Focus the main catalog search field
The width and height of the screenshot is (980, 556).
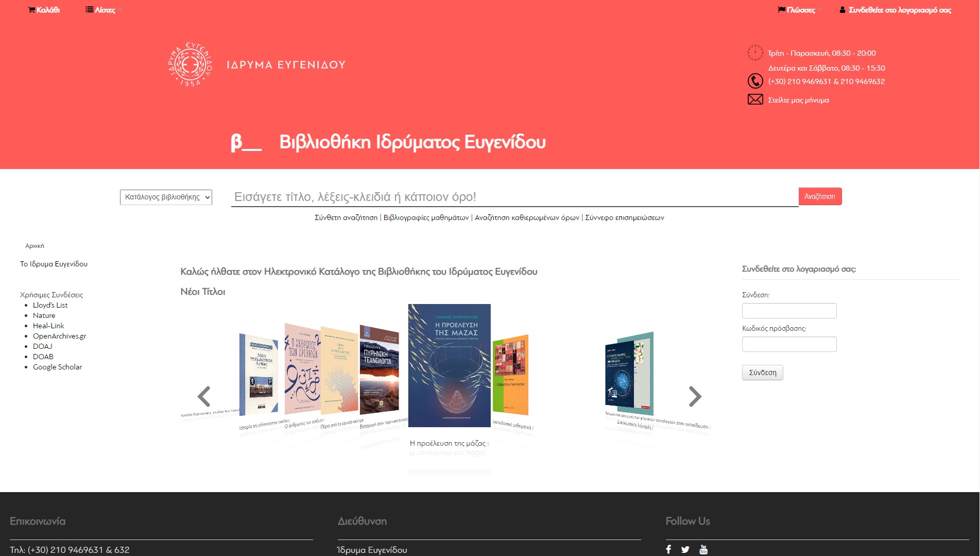[x=514, y=197]
